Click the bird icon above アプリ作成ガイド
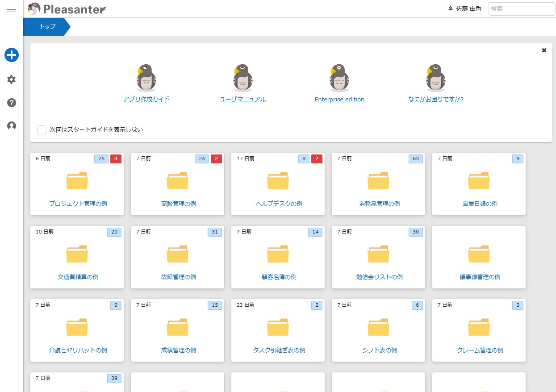Viewport: 556px width, 392px height. point(146,78)
